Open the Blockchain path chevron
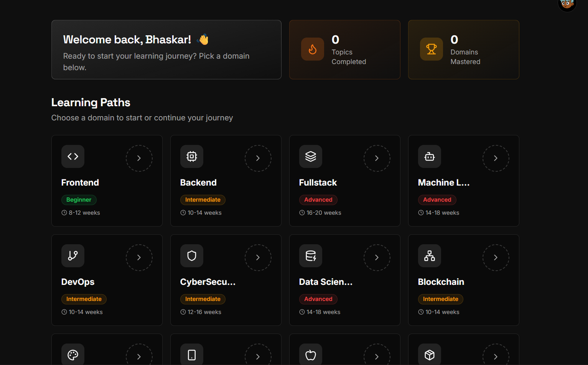Screen dimensions: 588x365 click(496, 257)
